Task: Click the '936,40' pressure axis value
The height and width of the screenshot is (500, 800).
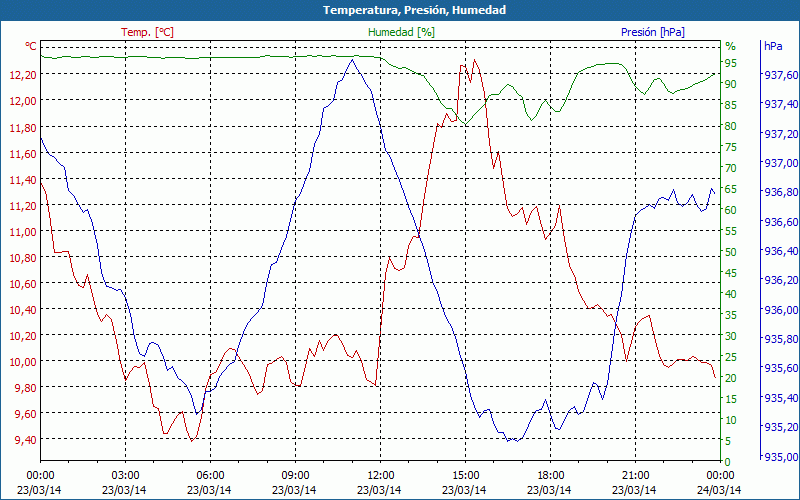Action: [781, 251]
